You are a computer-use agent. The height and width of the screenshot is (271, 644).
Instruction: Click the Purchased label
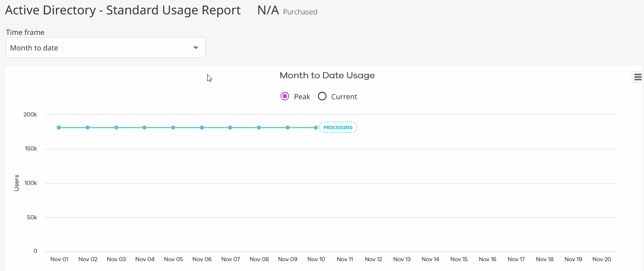coord(300,12)
